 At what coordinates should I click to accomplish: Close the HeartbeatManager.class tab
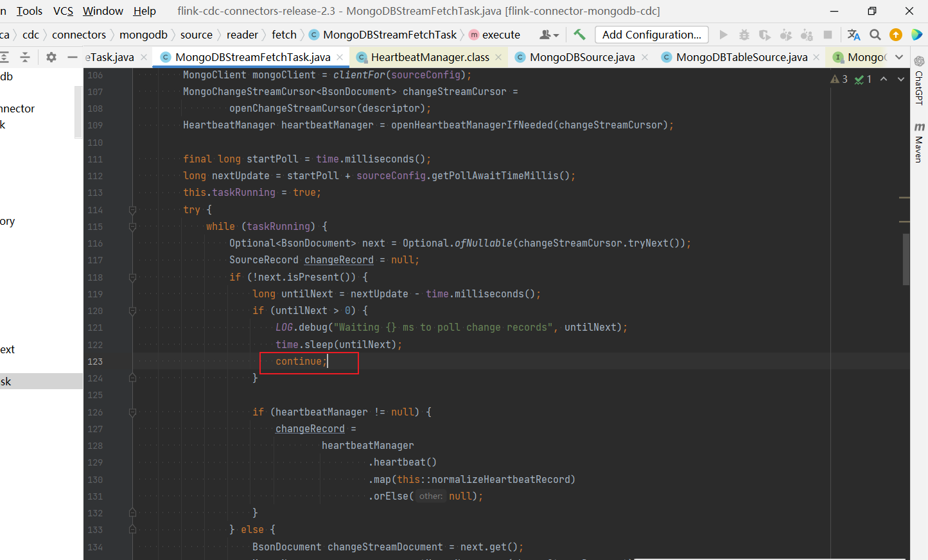point(498,57)
